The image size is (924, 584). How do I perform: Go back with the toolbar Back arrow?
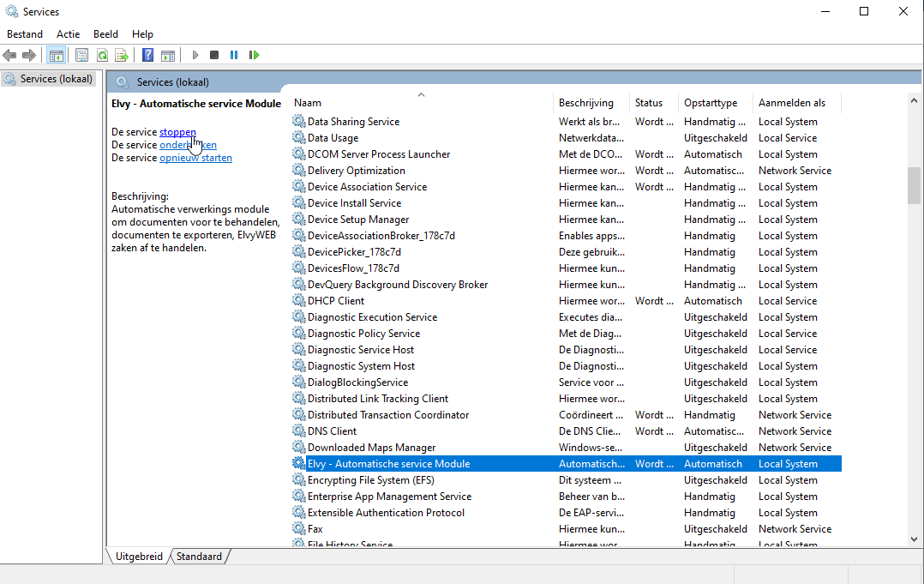tap(9, 56)
